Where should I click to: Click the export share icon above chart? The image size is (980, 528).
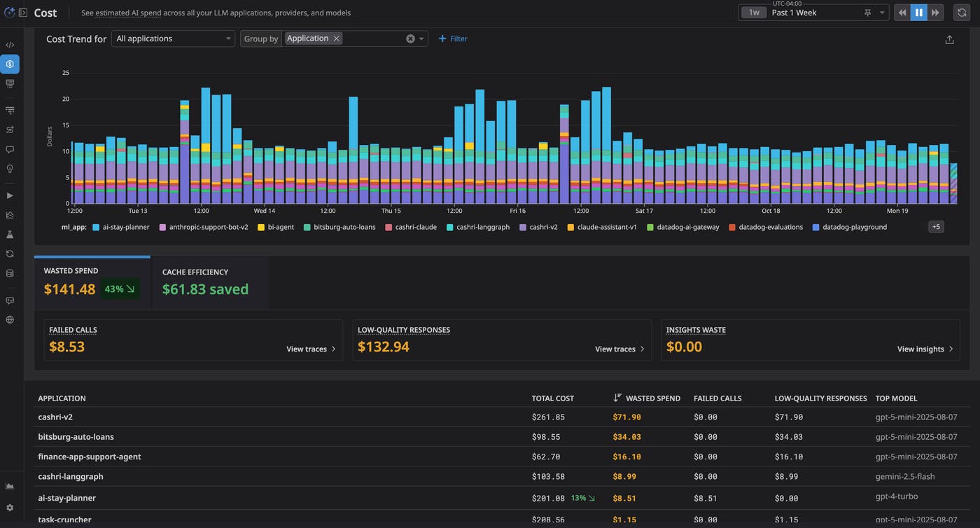click(949, 39)
